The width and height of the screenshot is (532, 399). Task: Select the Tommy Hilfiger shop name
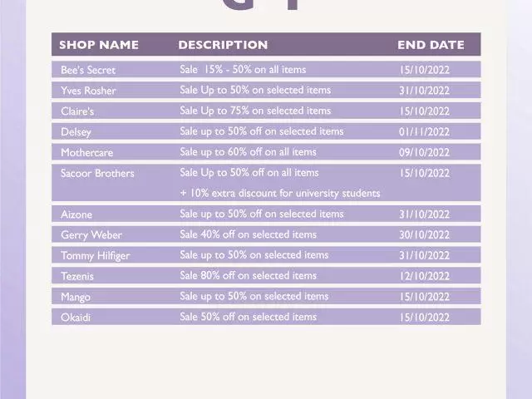[95, 255]
